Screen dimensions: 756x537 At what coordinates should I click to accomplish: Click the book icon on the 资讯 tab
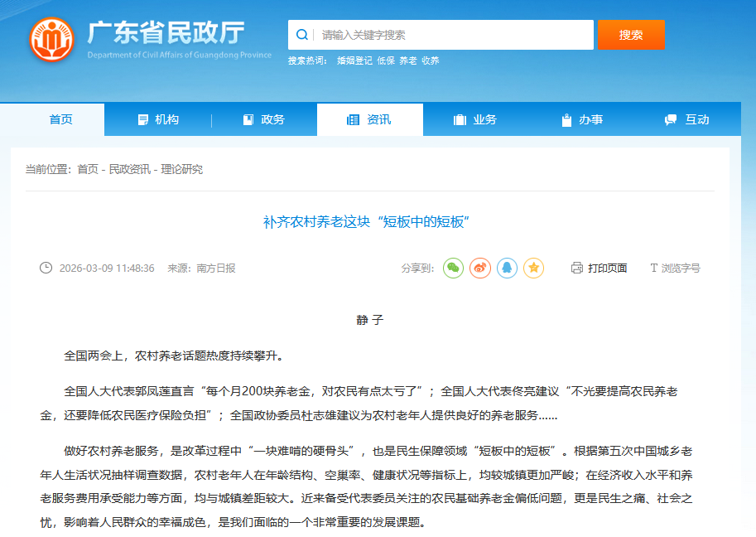point(354,119)
